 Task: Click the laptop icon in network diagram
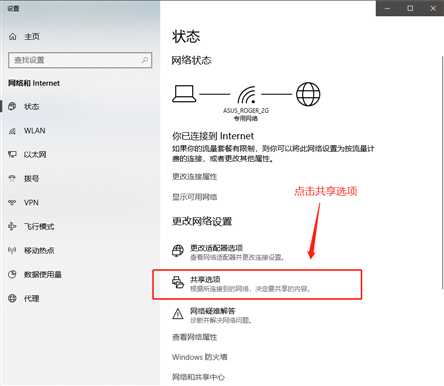[184, 94]
